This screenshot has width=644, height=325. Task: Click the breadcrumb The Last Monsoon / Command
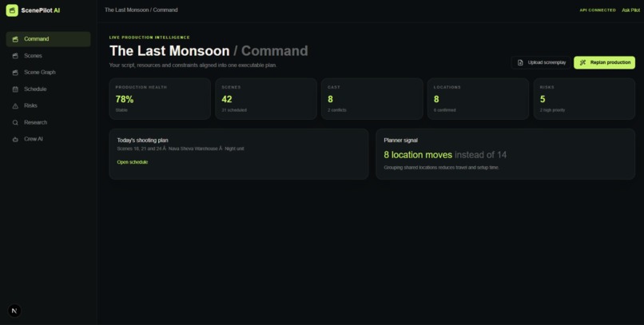tap(141, 10)
